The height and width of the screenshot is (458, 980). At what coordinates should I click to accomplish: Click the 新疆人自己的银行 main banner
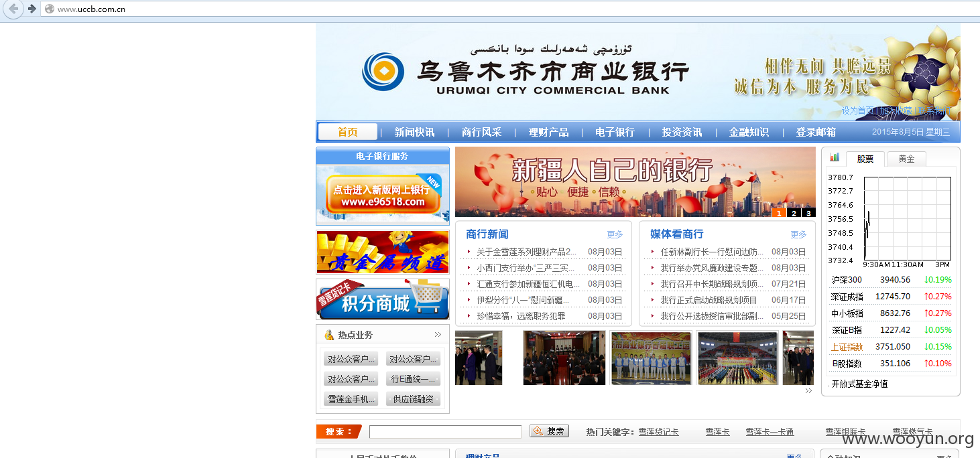coord(635,181)
